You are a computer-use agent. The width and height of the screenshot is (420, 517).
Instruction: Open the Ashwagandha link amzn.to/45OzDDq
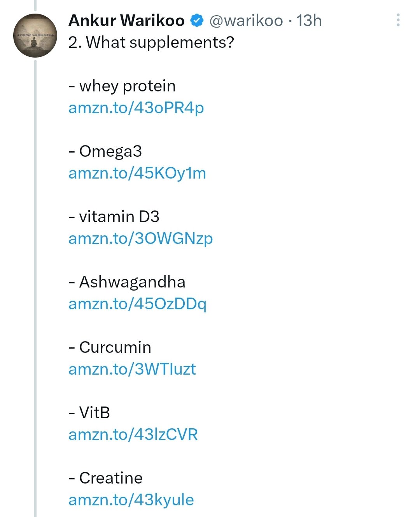click(137, 304)
